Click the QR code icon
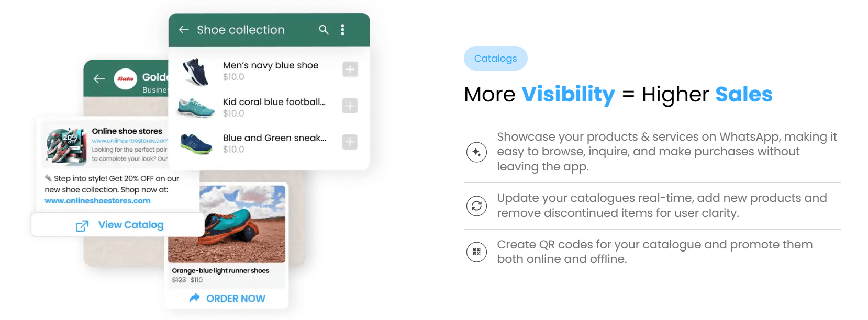 coord(476,252)
